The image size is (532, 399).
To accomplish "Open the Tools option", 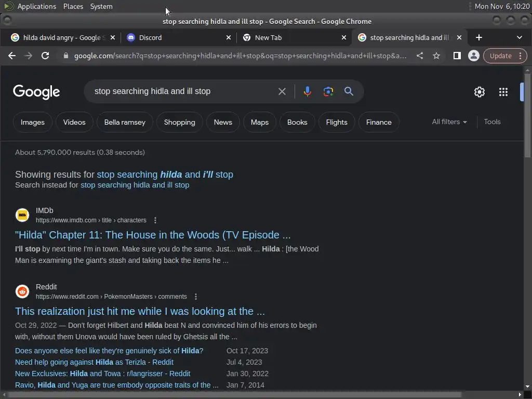I will pos(492,122).
